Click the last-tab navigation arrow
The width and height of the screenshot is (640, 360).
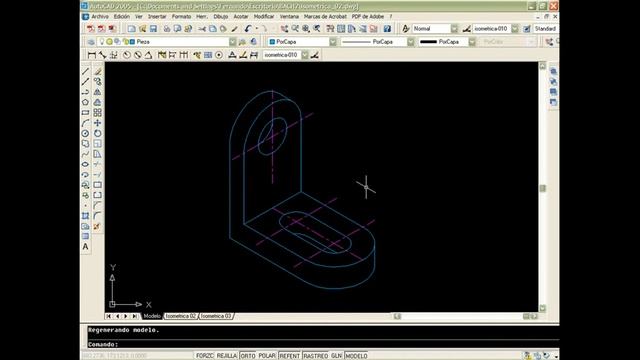click(x=135, y=316)
